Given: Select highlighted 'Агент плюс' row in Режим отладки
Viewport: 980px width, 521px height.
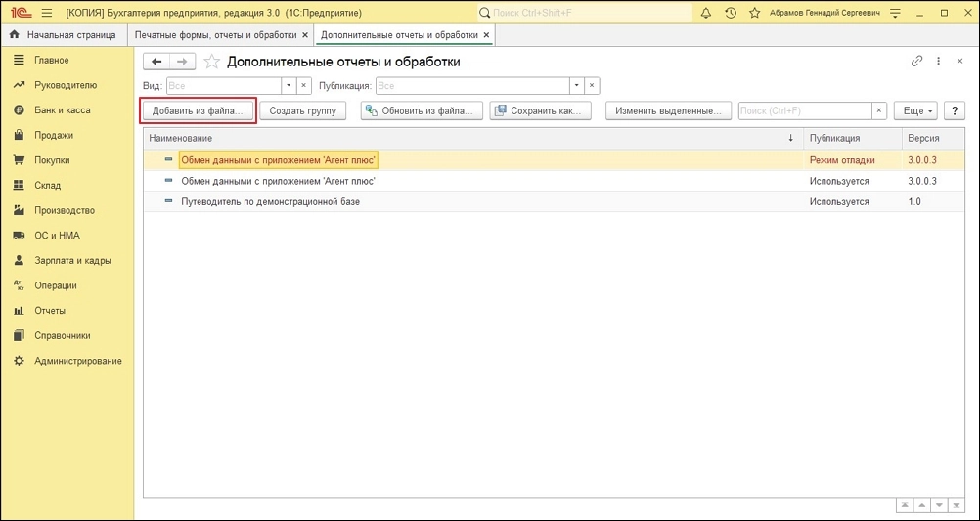Looking at the screenshot, I should click(554, 160).
